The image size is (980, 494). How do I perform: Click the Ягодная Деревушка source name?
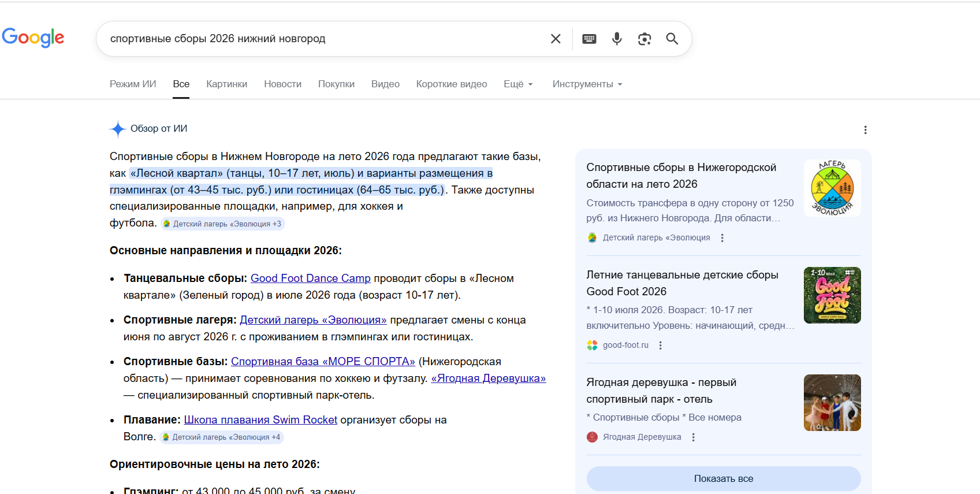coord(642,437)
